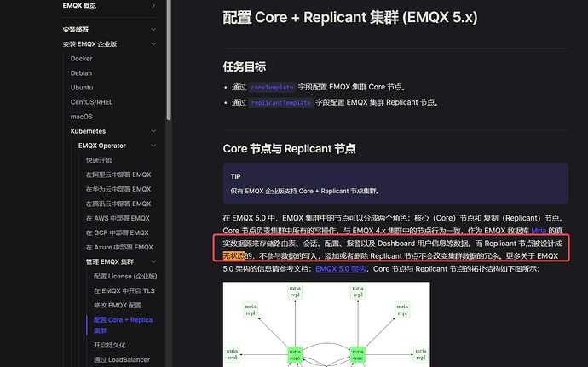Collapse the 管理 EMQX 集群 chevron
The image size is (588, 367).
tap(153, 261)
